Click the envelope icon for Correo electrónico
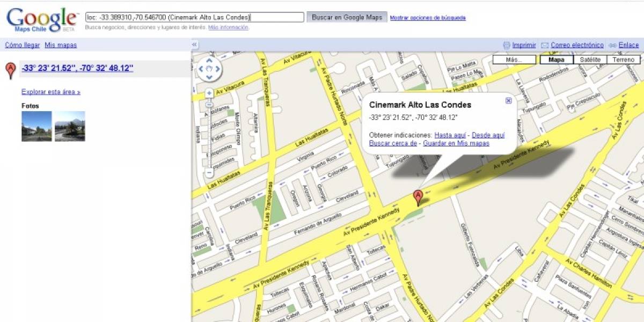 [x=545, y=46]
